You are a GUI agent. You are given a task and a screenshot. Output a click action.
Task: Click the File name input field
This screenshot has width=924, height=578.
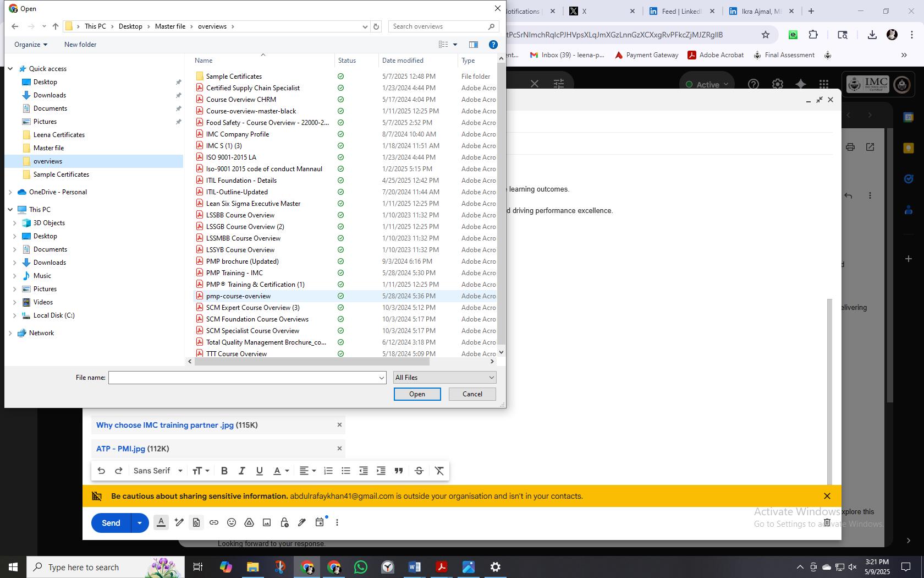click(x=243, y=378)
